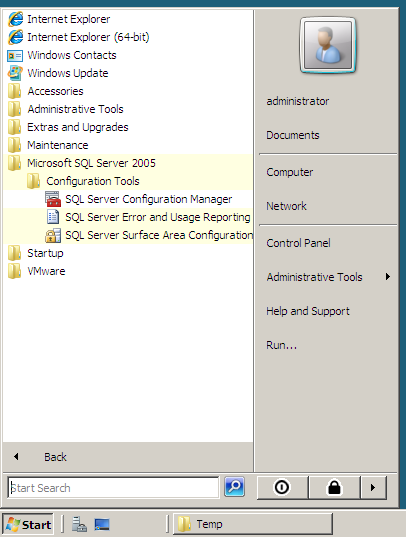Open Computer from the right pane

point(290,172)
